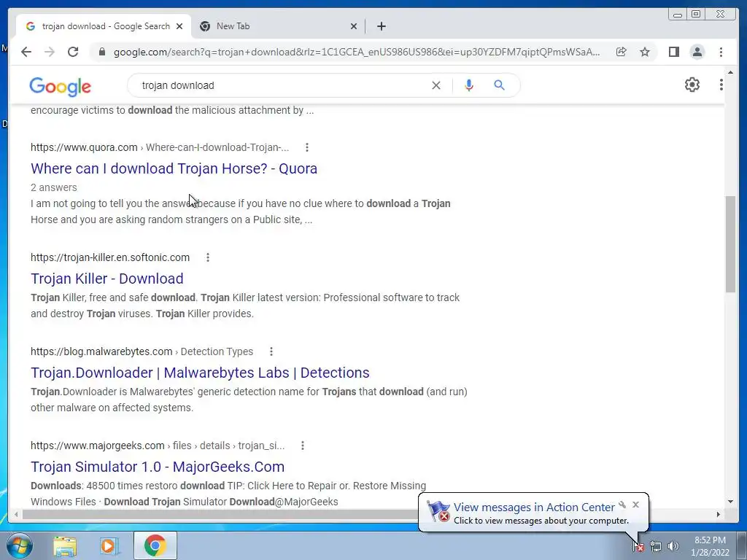Click Chrome icon in taskbar
Screen dimensions: 747x560
[x=155, y=545]
